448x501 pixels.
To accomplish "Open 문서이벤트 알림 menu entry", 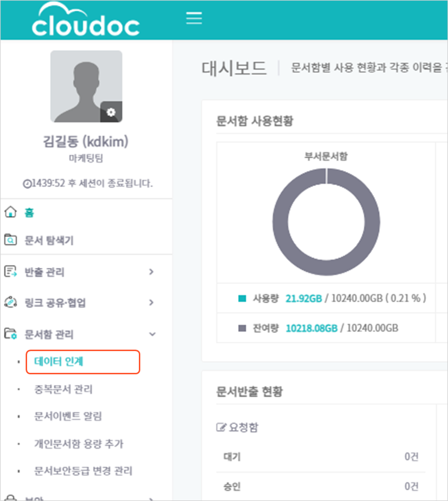I will click(x=68, y=416).
